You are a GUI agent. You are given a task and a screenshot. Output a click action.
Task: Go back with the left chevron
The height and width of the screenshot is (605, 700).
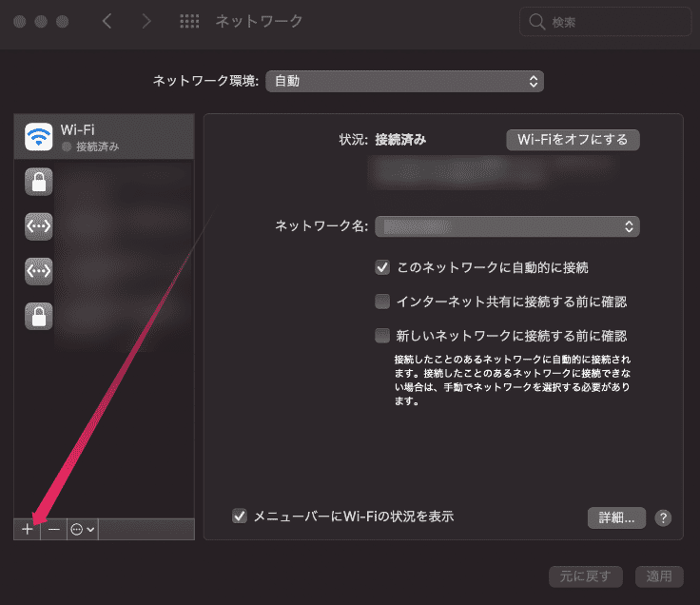point(107,21)
